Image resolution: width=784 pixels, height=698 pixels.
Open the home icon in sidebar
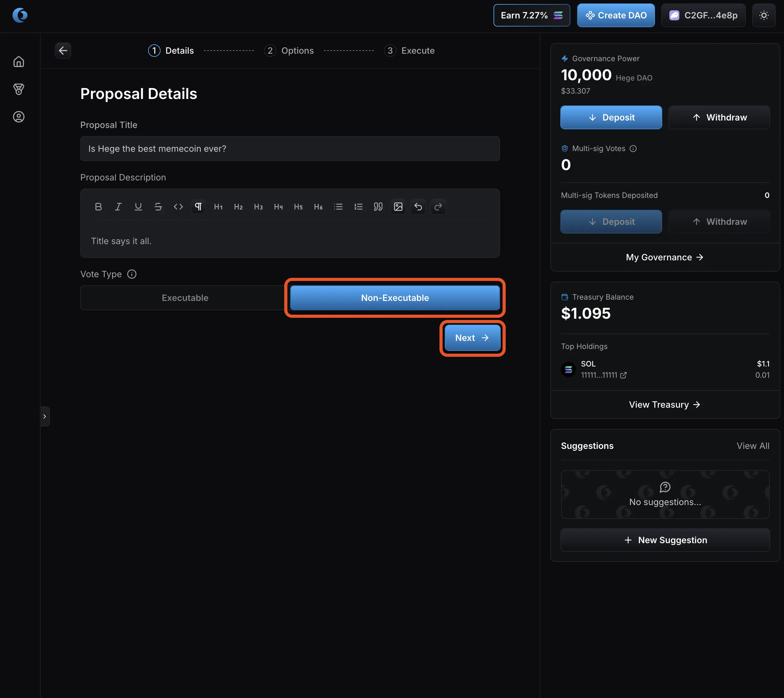click(19, 62)
